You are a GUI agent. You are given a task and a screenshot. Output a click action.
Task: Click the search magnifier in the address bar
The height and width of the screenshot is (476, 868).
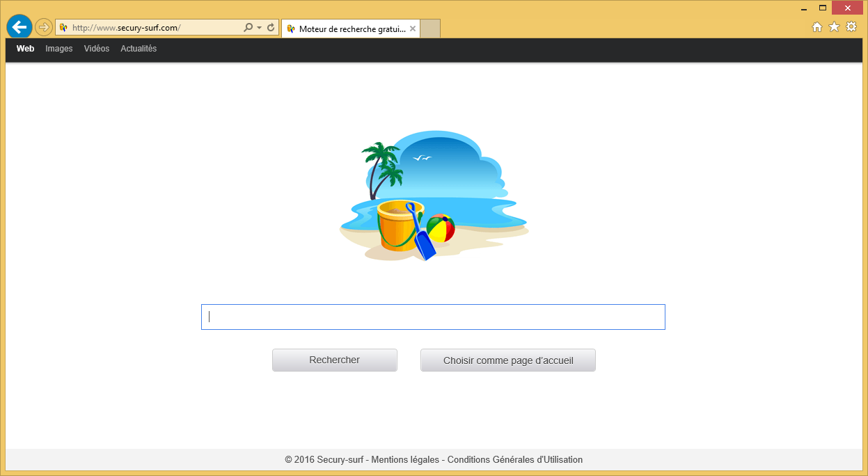click(247, 26)
